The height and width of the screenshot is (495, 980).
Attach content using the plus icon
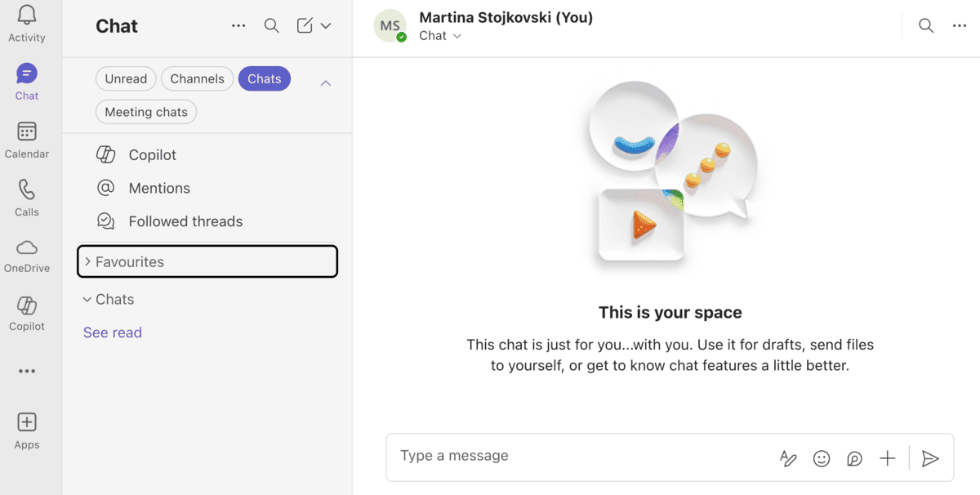coord(887,458)
